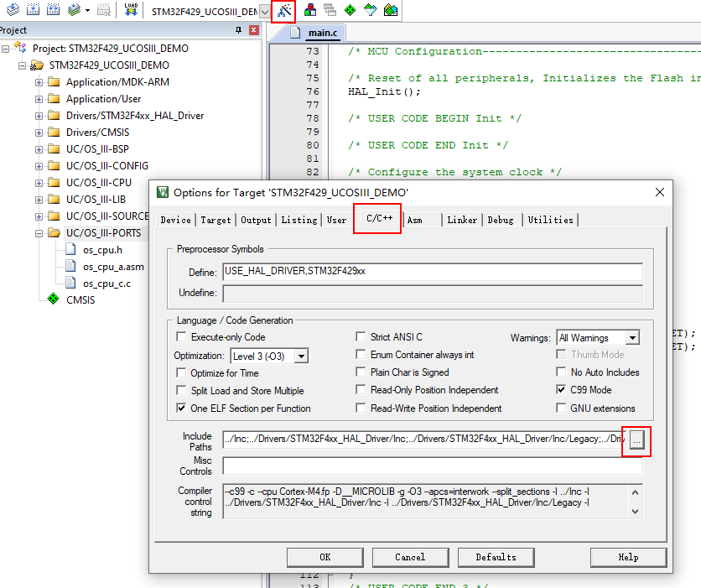Select os_cpu_a.asm file in tree
Image resolution: width=701 pixels, height=588 pixels.
[113, 267]
